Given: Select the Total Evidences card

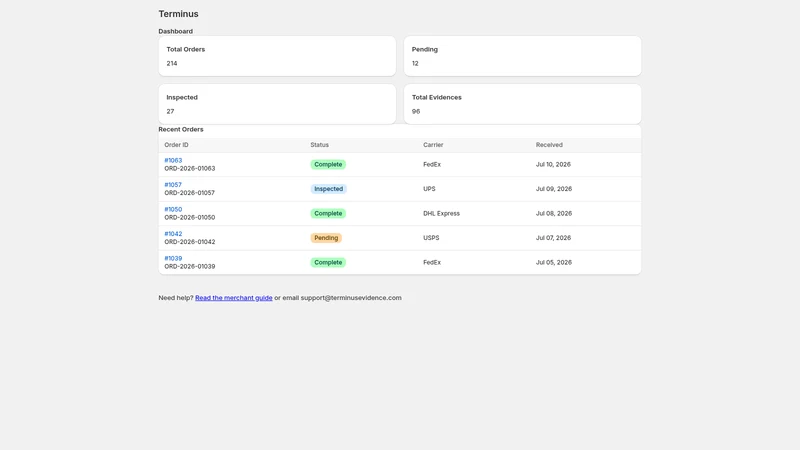Looking at the screenshot, I should pyautogui.click(x=522, y=104).
